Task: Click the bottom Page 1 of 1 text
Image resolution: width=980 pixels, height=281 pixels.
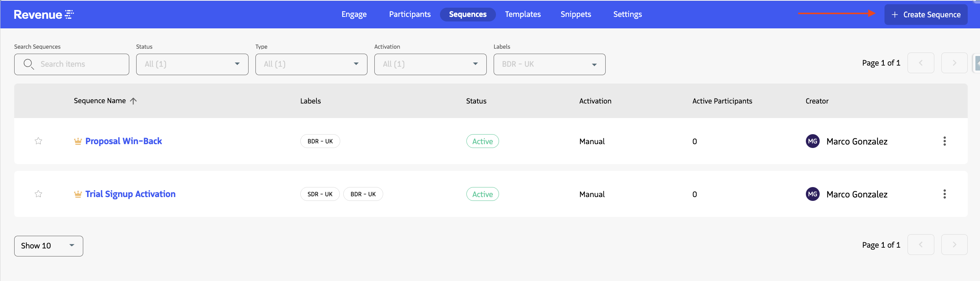Action: [x=881, y=245]
